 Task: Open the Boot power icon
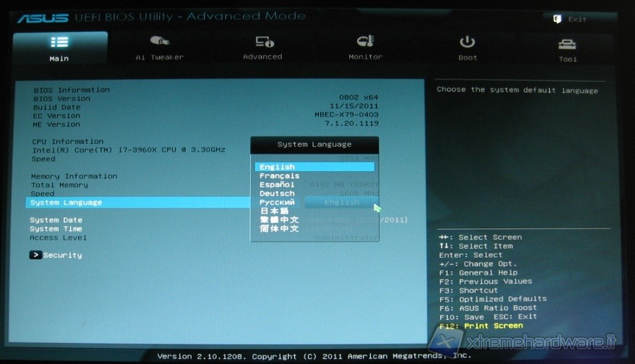467,42
